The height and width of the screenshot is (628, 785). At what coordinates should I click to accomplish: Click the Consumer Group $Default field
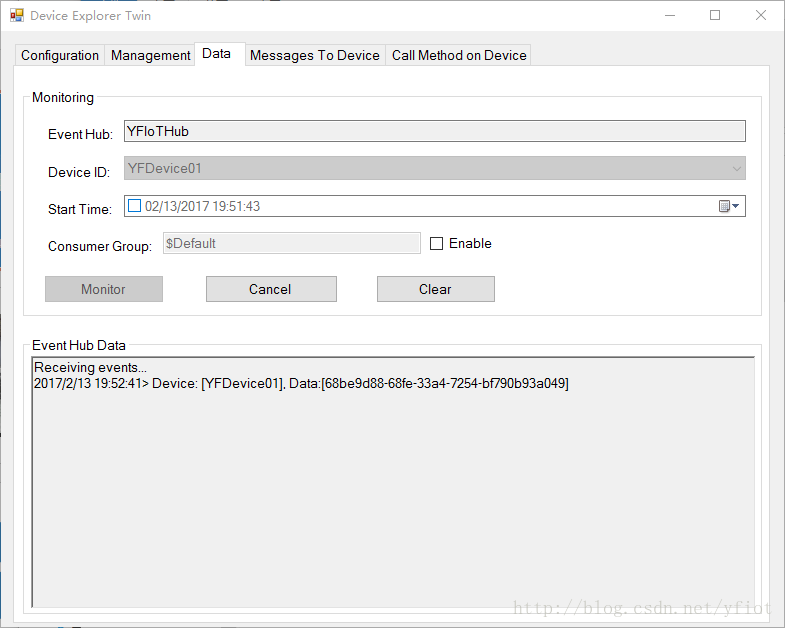291,243
